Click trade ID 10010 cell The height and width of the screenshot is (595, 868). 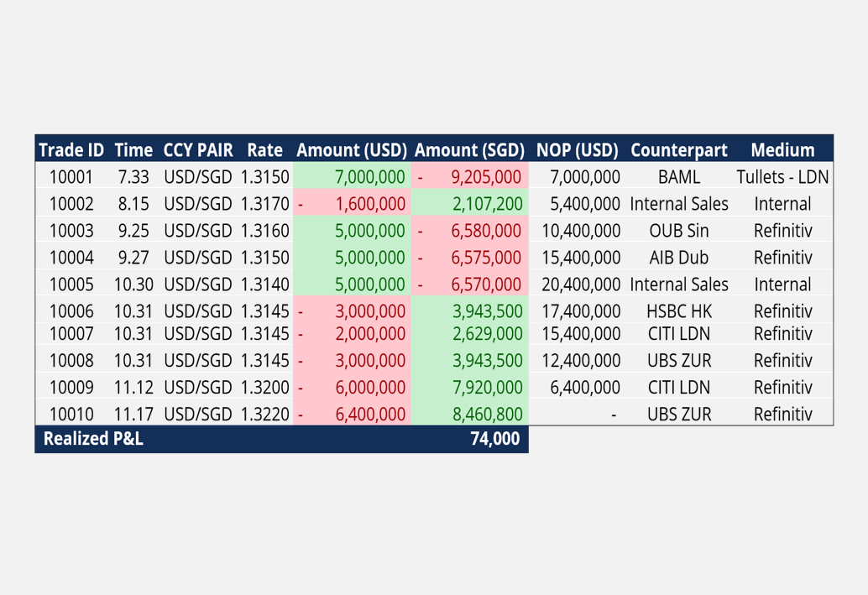coord(71,415)
